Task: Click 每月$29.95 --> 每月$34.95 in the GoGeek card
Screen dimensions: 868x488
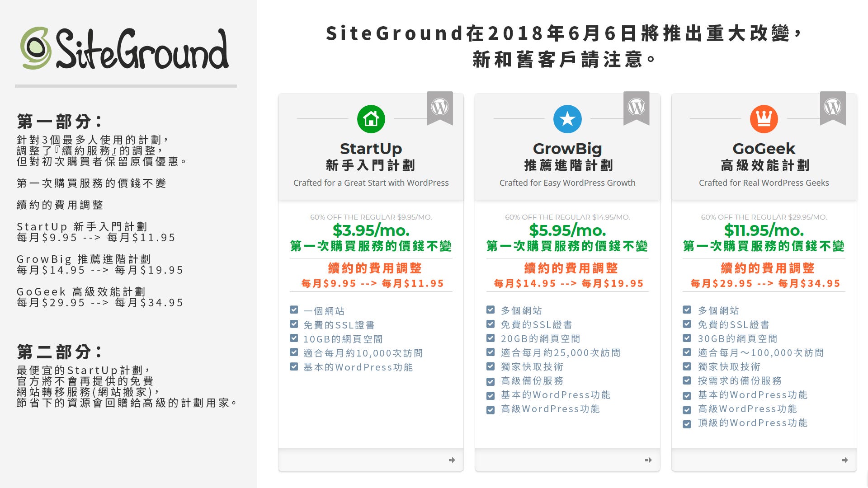Action: (765, 284)
